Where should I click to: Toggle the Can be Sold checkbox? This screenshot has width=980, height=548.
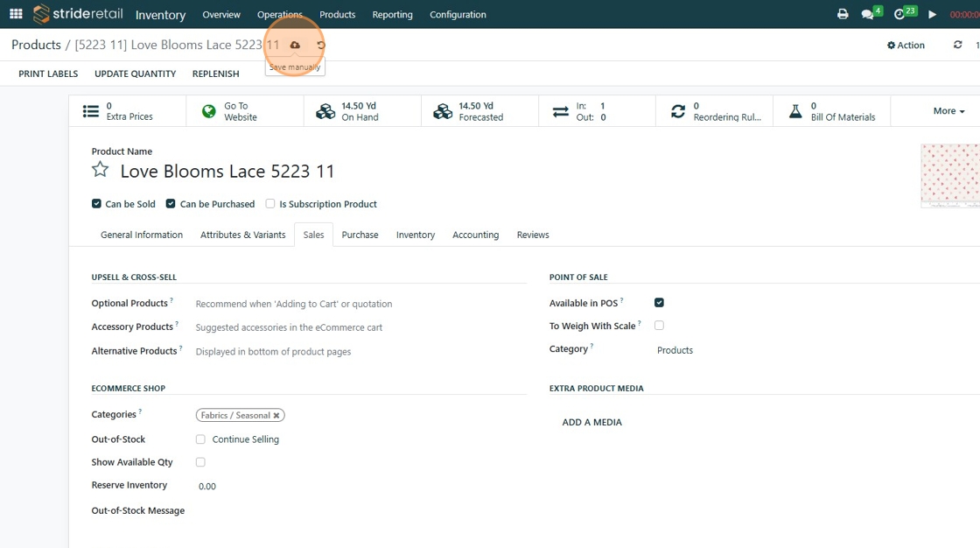(96, 203)
